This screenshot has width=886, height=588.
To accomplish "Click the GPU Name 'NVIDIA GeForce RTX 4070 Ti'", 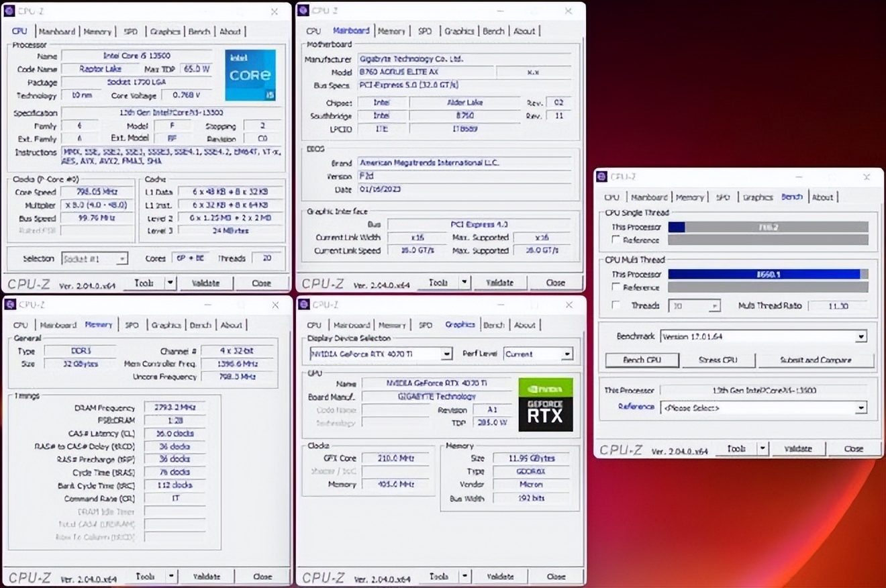I will [x=437, y=383].
